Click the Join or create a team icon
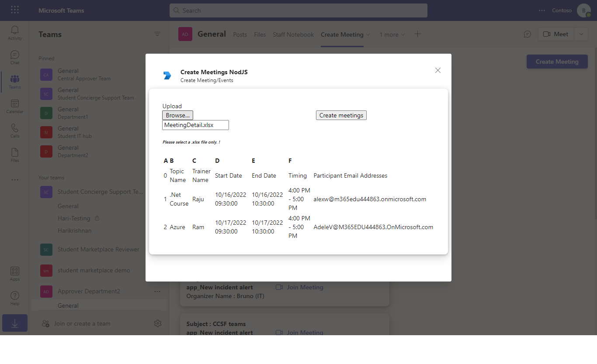597x364 pixels. [45, 323]
